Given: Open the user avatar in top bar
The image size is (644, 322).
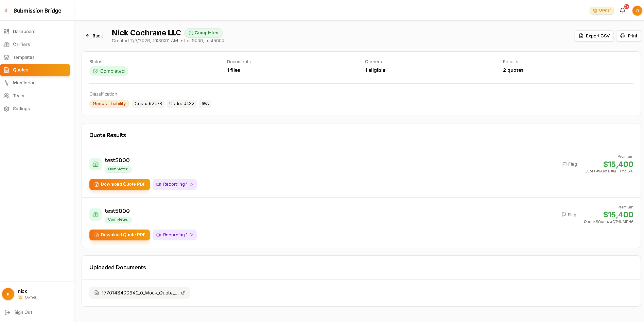Looking at the screenshot, I should (637, 11).
